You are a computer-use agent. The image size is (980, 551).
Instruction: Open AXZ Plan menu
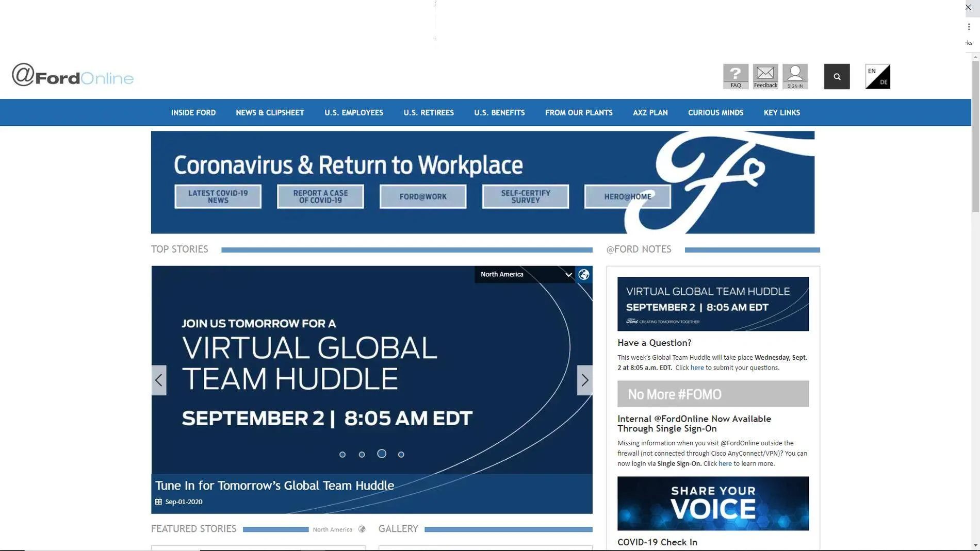point(650,112)
